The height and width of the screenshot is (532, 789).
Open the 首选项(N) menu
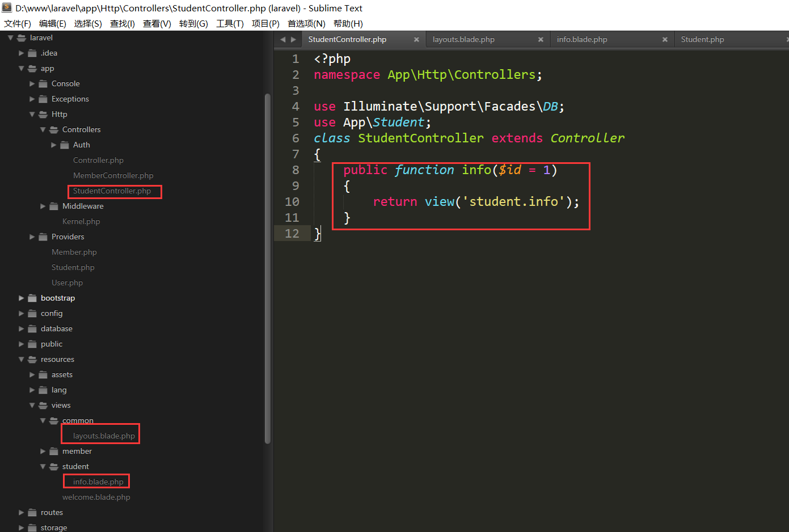pos(306,23)
